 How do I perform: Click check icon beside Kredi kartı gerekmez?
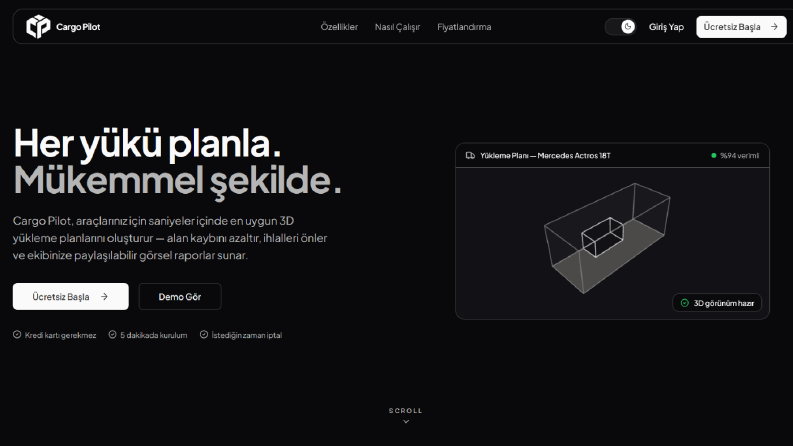[17, 335]
